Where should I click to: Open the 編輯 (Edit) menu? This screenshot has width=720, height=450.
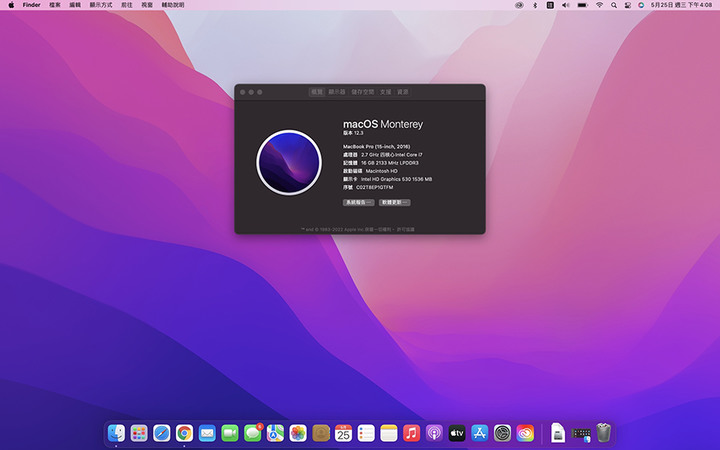(75, 5)
